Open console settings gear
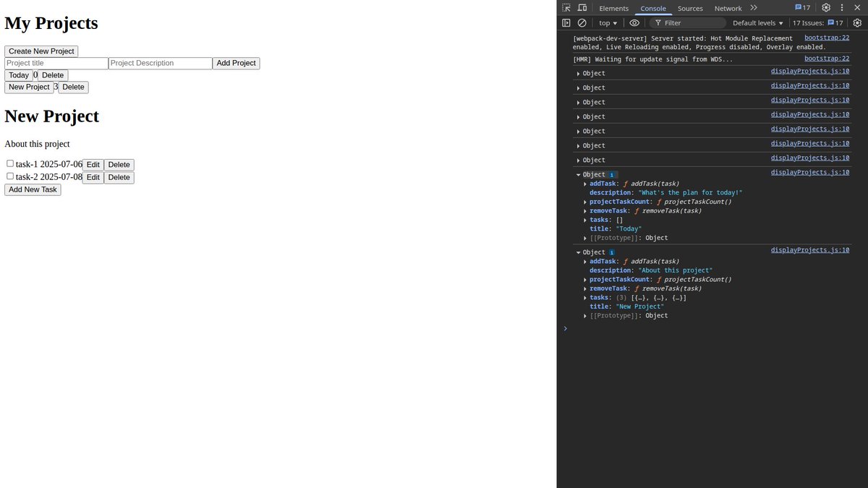Viewport: 868px width, 488px height. click(x=857, y=23)
